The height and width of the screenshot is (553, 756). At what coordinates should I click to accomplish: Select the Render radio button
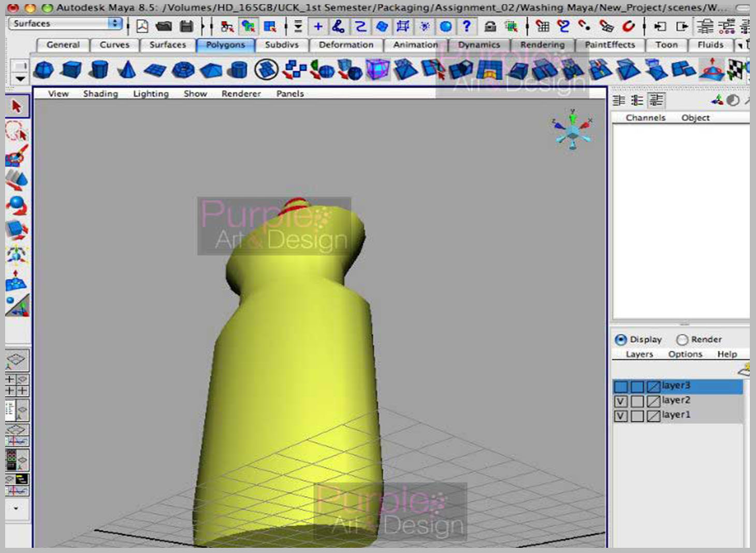click(x=682, y=339)
